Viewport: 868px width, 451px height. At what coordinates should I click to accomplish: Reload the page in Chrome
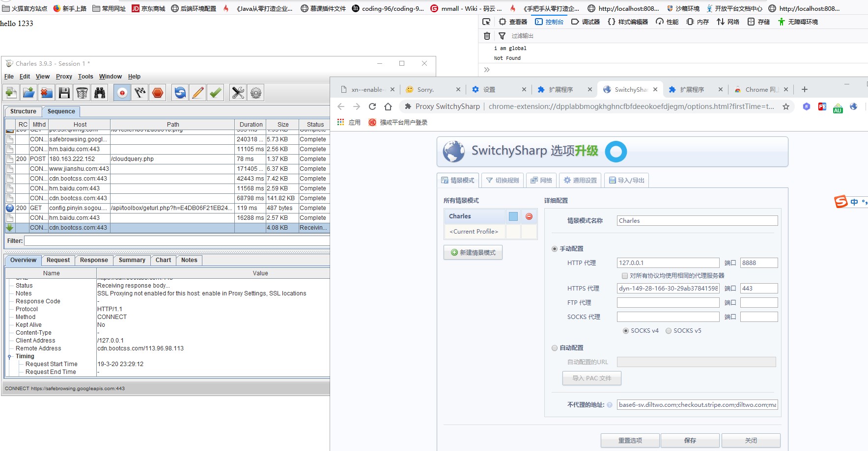pos(372,106)
